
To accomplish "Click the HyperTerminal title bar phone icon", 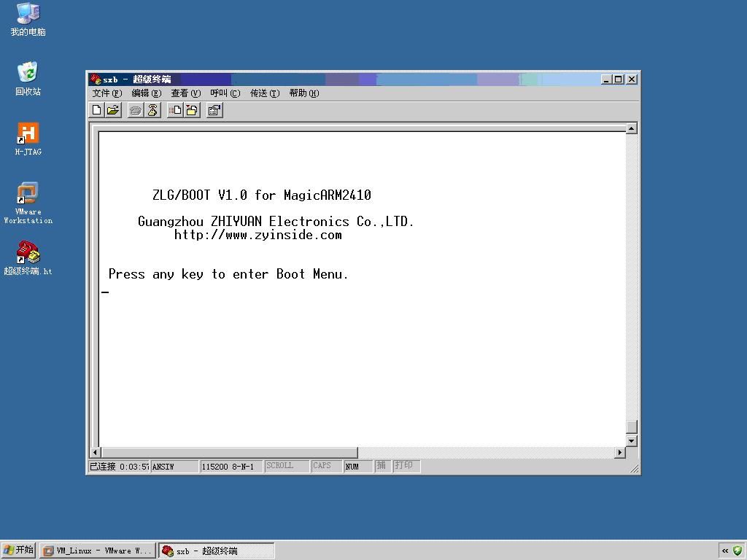I will pyautogui.click(x=96, y=79).
